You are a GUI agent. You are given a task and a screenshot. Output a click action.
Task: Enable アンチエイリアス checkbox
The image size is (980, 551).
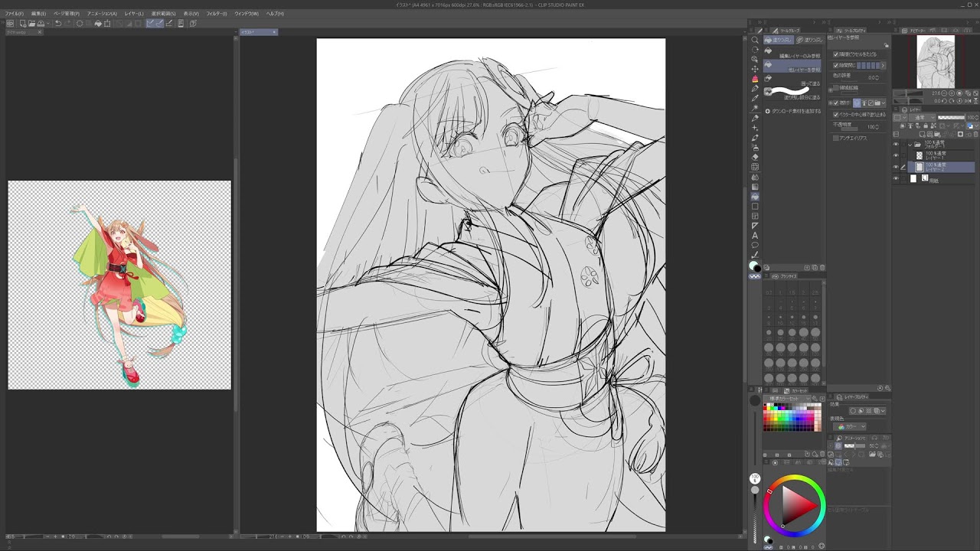coord(835,138)
